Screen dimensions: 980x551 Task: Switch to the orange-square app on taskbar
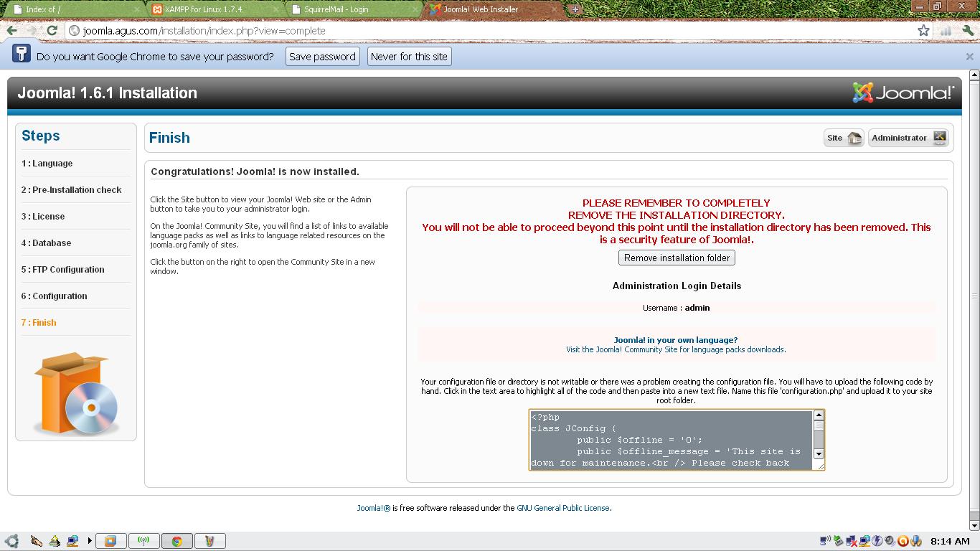pyautogui.click(x=111, y=541)
